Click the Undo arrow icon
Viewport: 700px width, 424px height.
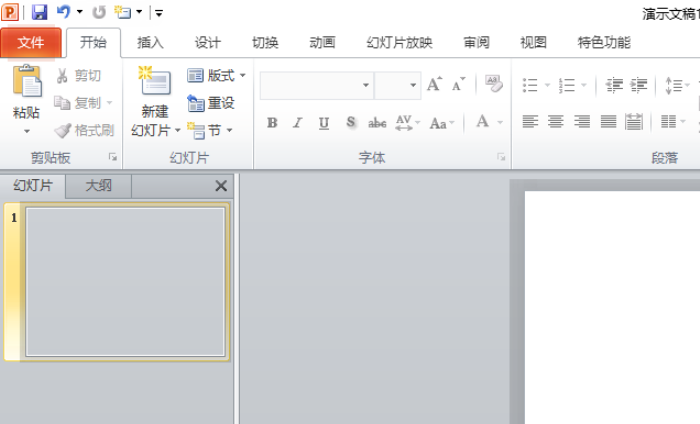point(64,13)
